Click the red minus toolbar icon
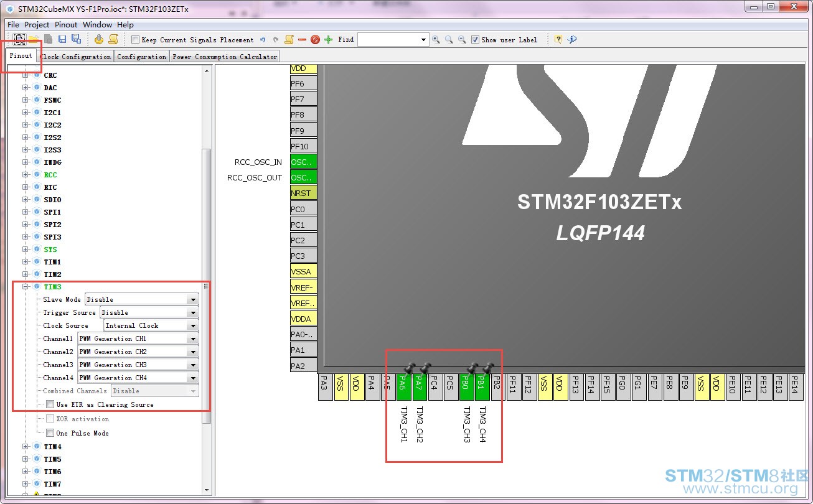 pyautogui.click(x=302, y=40)
